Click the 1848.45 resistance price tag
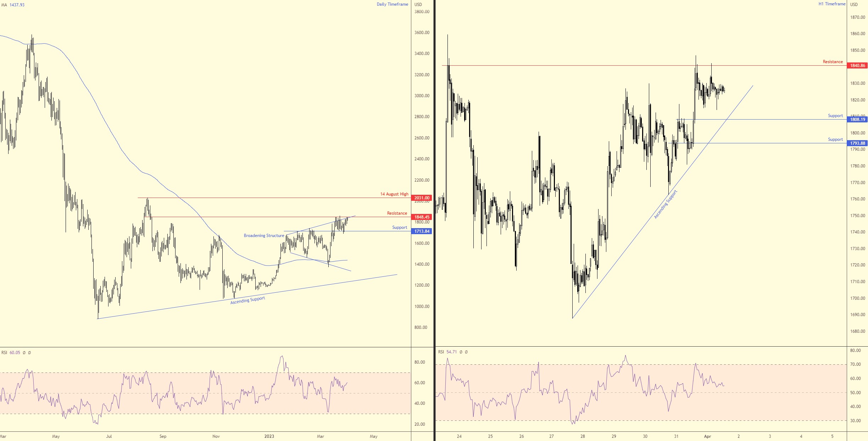The width and height of the screenshot is (868, 441). tap(422, 217)
